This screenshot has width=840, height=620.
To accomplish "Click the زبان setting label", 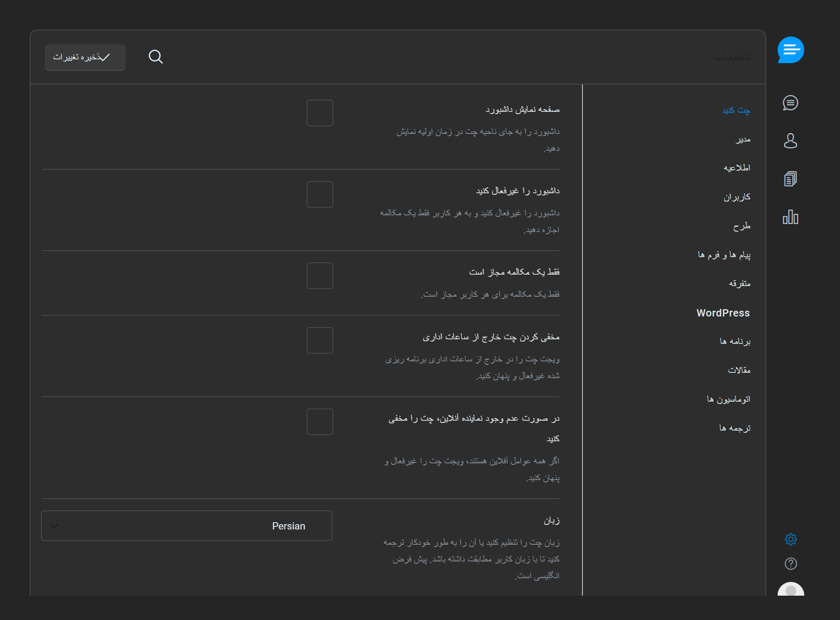I will coord(552,520).
